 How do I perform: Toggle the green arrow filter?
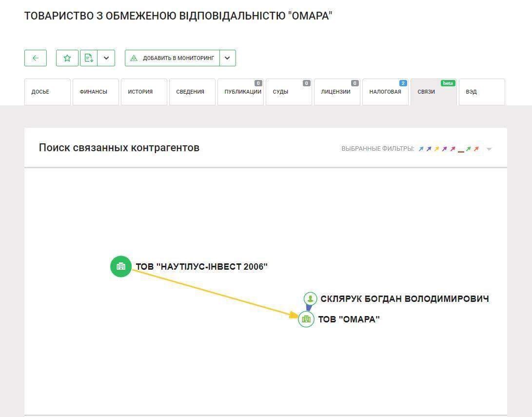pyautogui.click(x=468, y=149)
